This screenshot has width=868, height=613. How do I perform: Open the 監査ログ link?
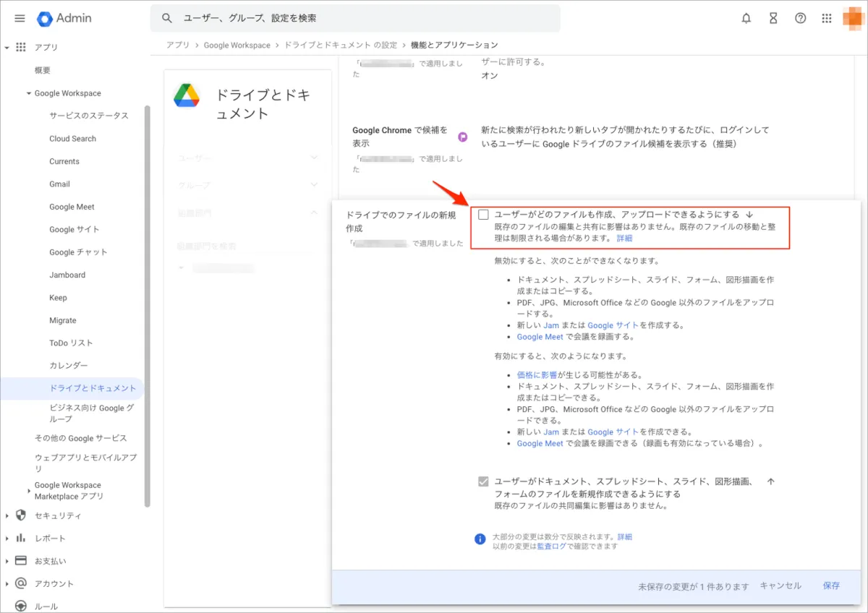(x=551, y=546)
